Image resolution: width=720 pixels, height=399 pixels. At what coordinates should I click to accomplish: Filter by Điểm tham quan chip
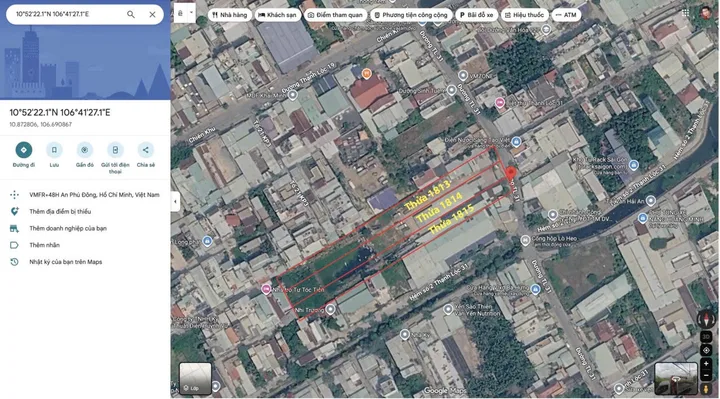pos(335,15)
